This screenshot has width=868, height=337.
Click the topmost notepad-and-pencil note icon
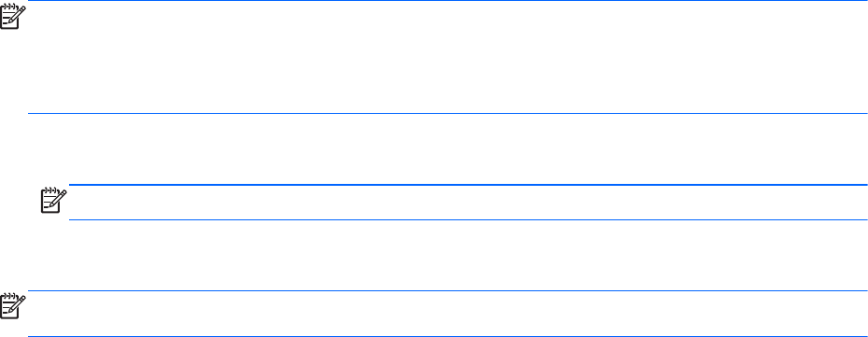[x=13, y=18]
